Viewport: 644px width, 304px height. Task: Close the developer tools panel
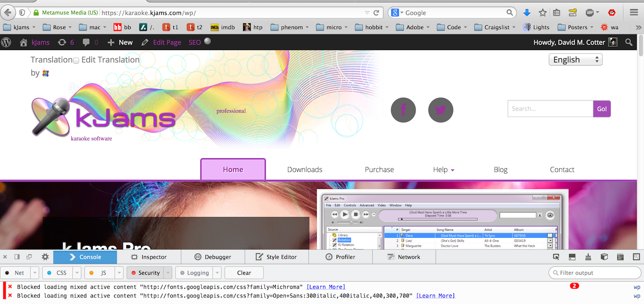[5, 257]
